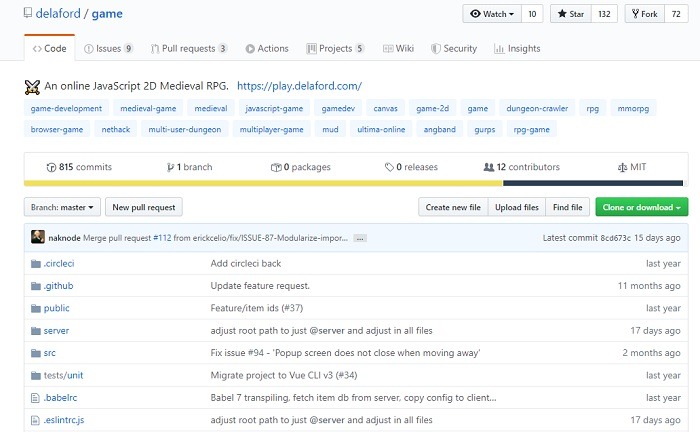
Task: View the 10 watchers count
Action: (x=532, y=14)
